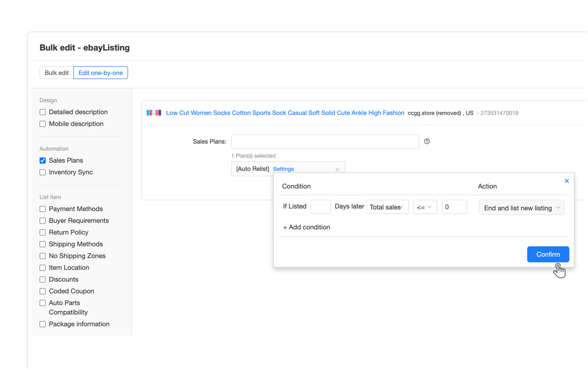The width and height of the screenshot is (588, 370).
Task: Remove the [Auto Relist] plan tag
Action: click(x=337, y=169)
